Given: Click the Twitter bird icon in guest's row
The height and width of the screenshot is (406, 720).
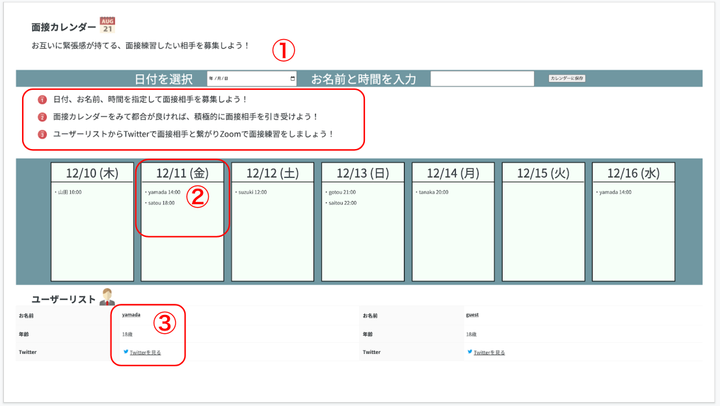Looking at the screenshot, I should click(x=470, y=352).
